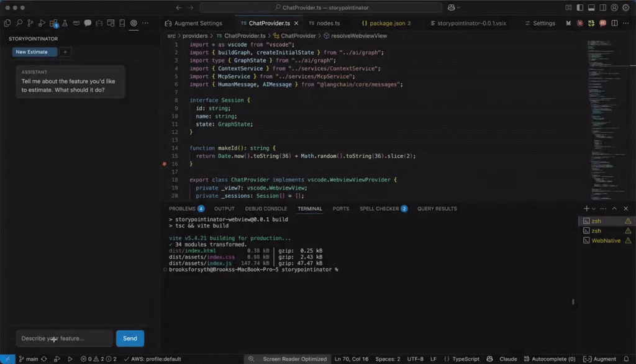Show additional views with ellipsis in activity bar
This screenshot has width=636, height=364.
(x=145, y=23)
